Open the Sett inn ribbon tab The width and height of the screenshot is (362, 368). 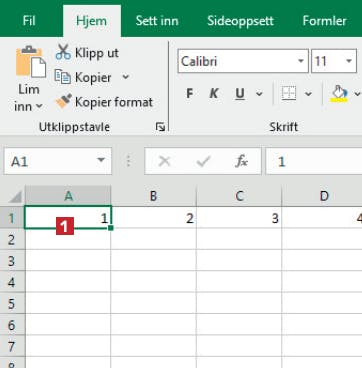[157, 21]
